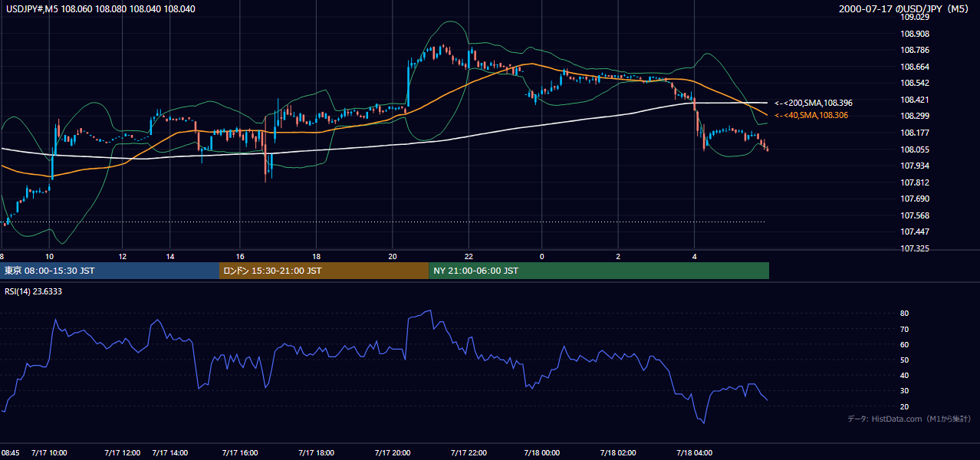
Task: Click the NY 21:00-06:00 JST session bar
Action: click(599, 271)
